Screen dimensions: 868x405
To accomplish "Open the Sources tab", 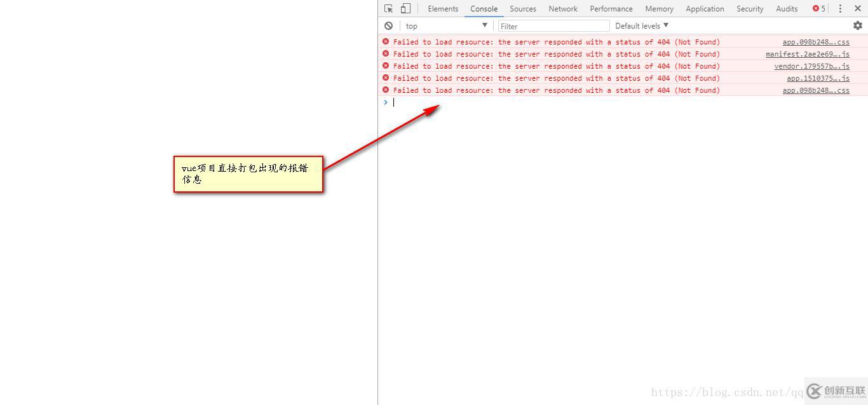I will [523, 9].
